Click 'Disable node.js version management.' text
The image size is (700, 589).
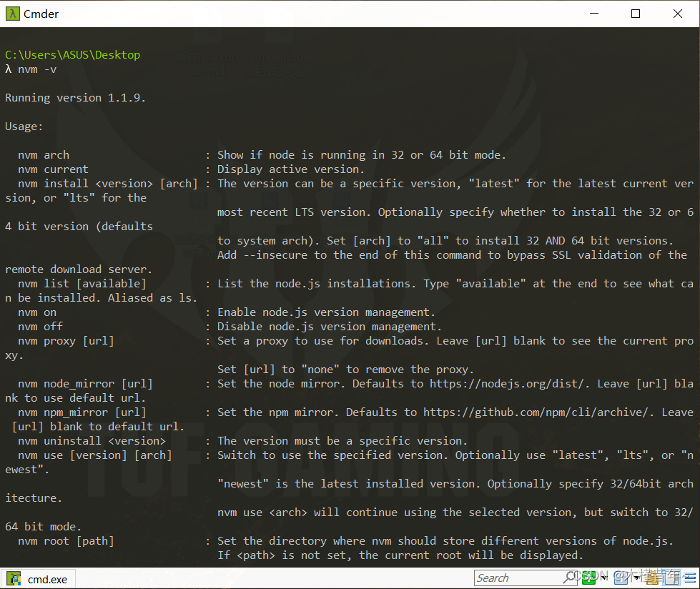pyautogui.click(x=329, y=327)
